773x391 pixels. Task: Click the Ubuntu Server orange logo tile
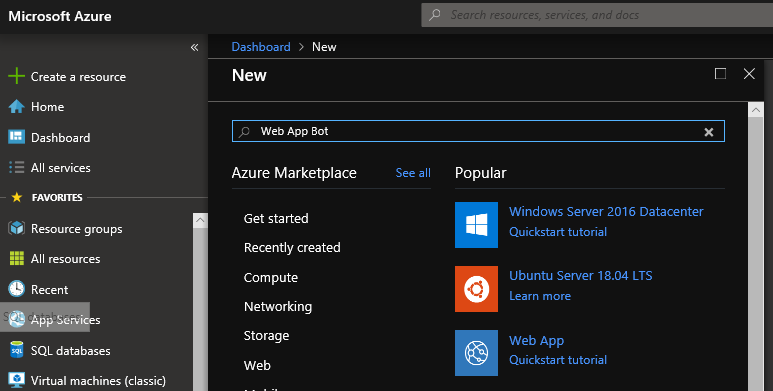click(x=476, y=289)
